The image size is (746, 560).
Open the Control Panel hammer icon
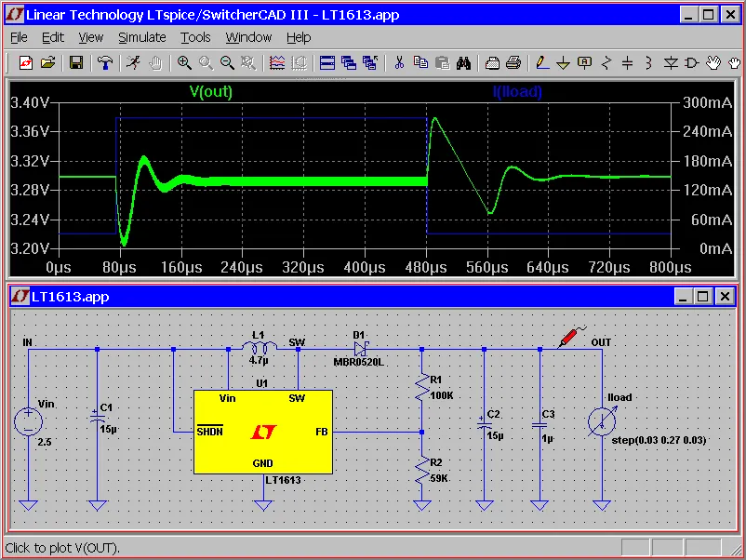point(104,62)
